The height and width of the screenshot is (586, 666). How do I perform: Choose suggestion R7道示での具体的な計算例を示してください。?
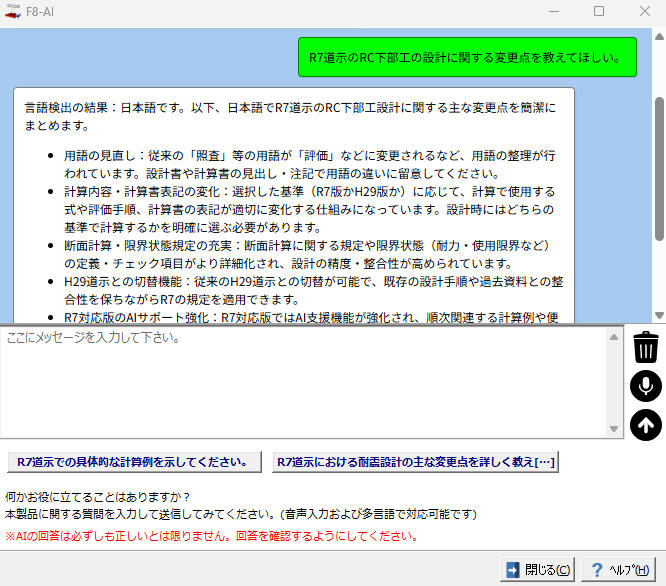click(x=134, y=462)
